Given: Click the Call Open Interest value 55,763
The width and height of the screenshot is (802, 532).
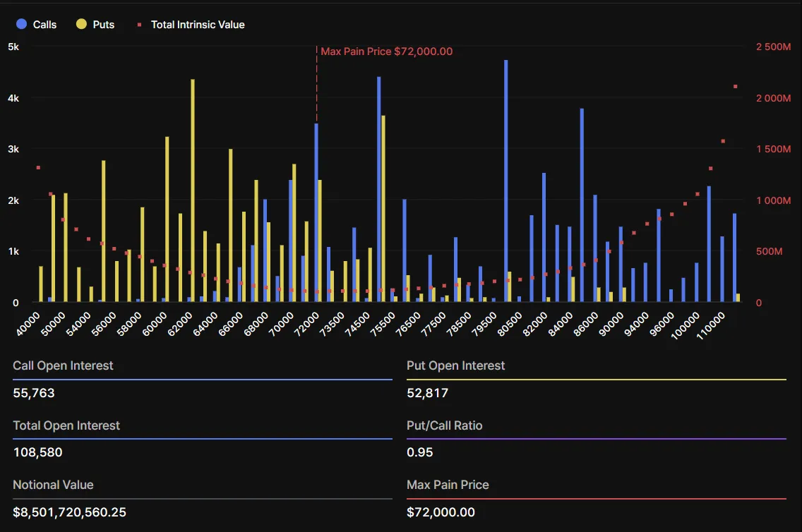Looking at the screenshot, I should pos(34,393).
